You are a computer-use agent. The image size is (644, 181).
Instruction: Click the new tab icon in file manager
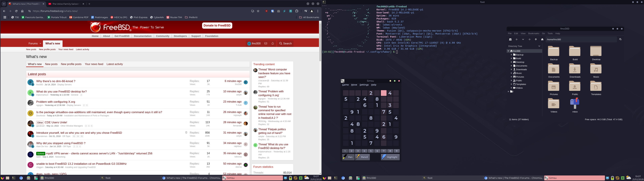click(510, 40)
